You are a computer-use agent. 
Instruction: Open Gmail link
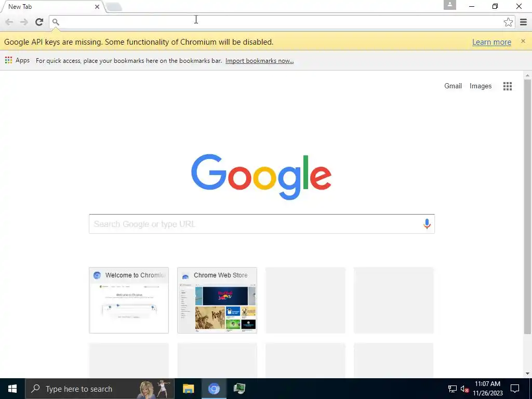(453, 86)
